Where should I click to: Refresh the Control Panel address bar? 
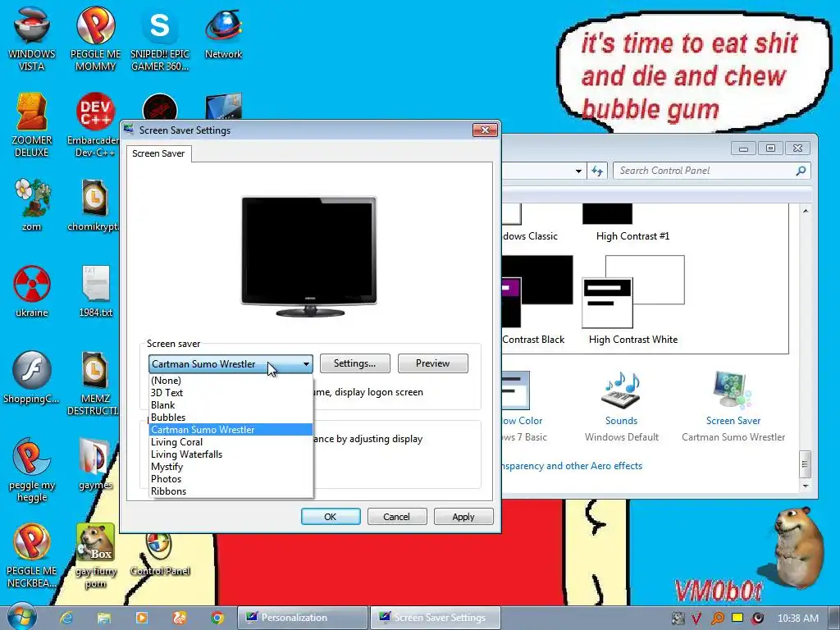[597, 171]
